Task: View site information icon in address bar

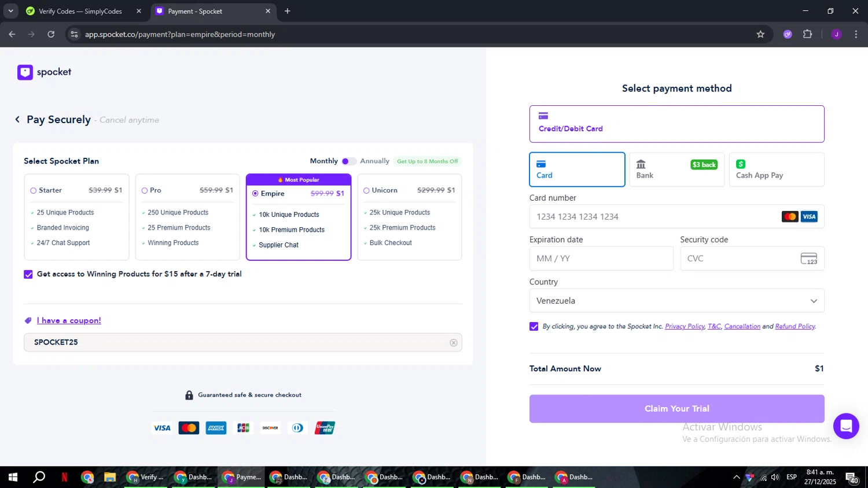Action: coord(74,34)
